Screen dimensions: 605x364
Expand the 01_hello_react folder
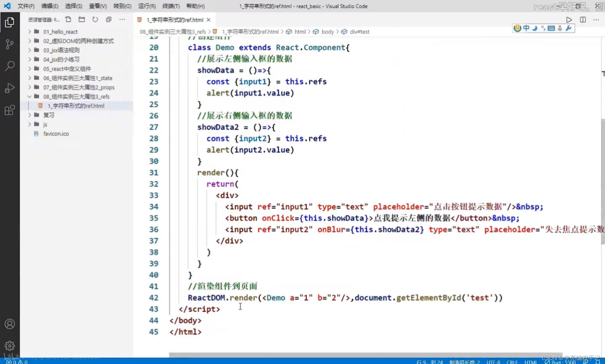[x=76, y=32]
